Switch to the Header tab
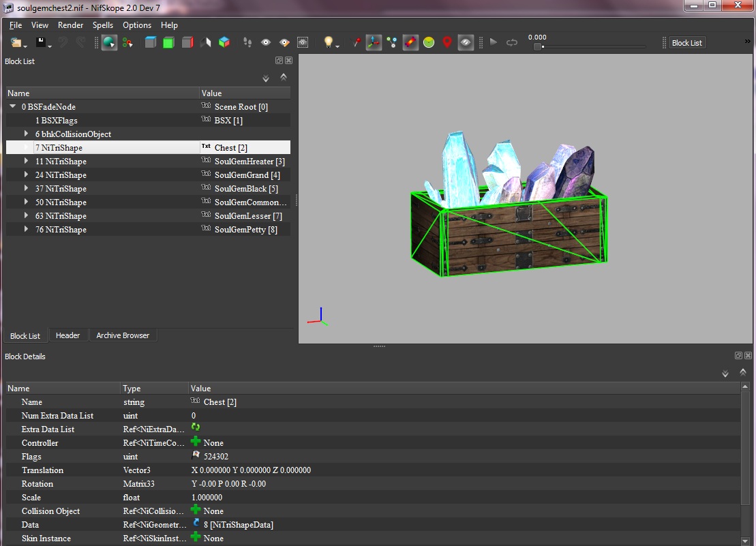This screenshot has height=546, width=756. pyautogui.click(x=67, y=335)
